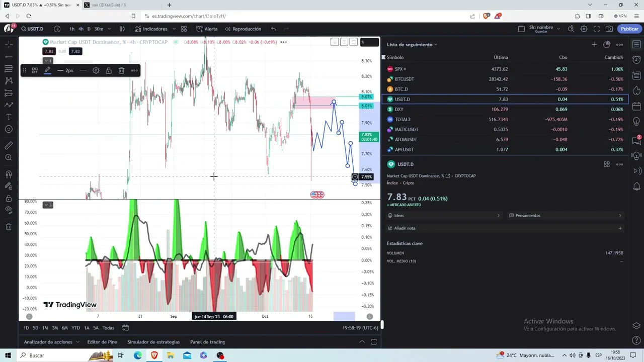Image resolution: width=644 pixels, height=362 pixels.
Task: Select the text tool in left sidebar
Action: pos(9,117)
